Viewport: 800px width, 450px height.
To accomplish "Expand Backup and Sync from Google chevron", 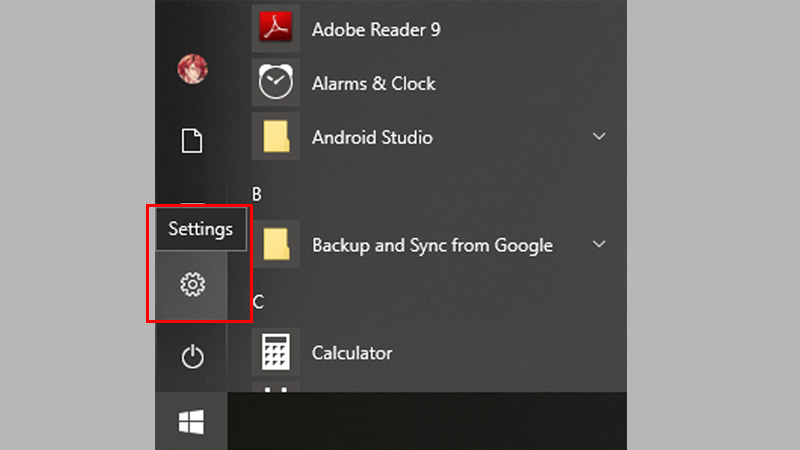I will [599, 244].
